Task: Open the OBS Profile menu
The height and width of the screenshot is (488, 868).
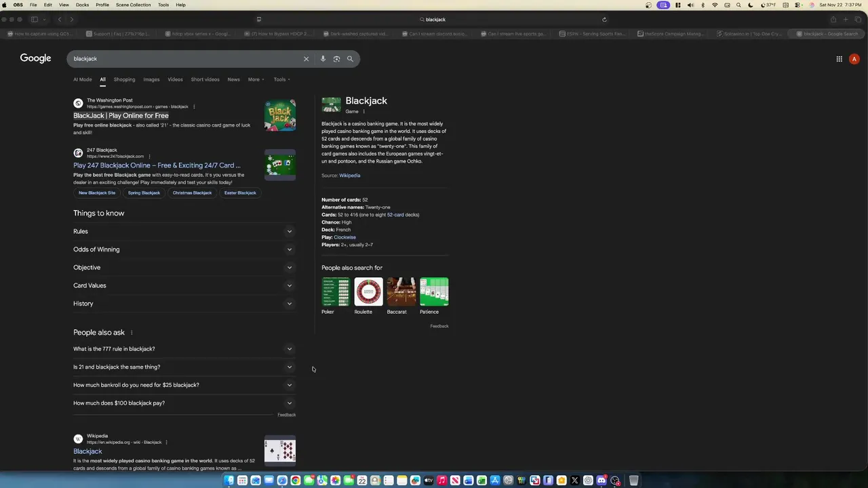Action: point(102,5)
